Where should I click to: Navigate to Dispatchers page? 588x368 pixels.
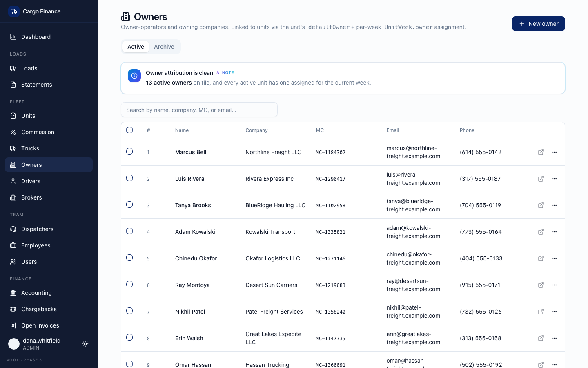click(x=49, y=229)
